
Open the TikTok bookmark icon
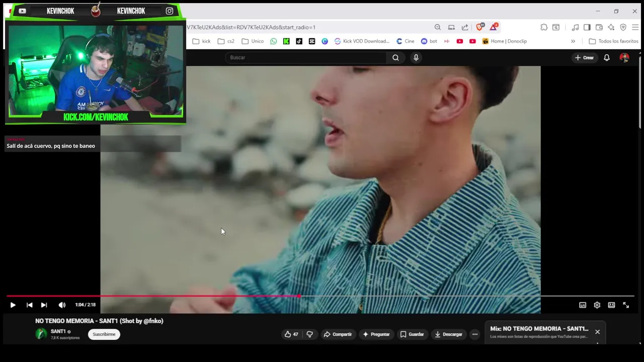pyautogui.click(x=299, y=41)
